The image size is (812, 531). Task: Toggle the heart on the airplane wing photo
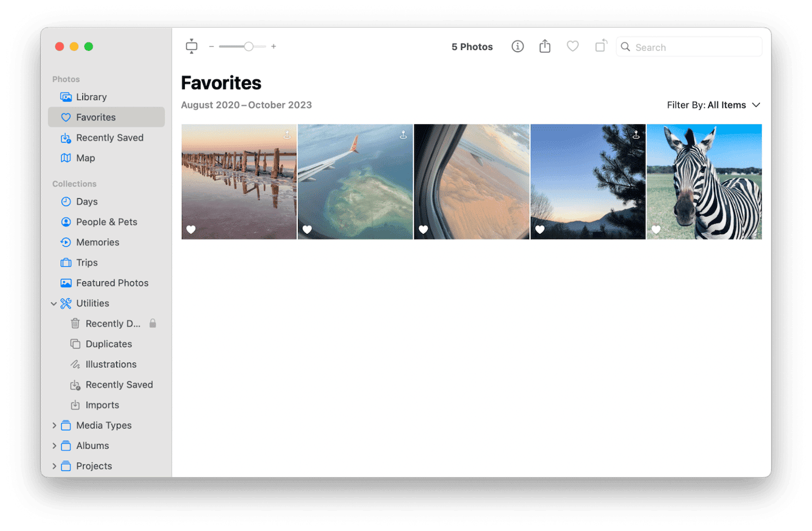pos(307,230)
